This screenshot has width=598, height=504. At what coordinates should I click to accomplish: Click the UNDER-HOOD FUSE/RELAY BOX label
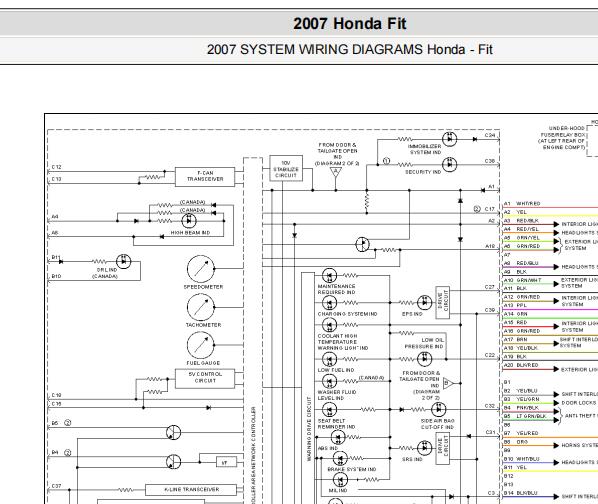561,138
